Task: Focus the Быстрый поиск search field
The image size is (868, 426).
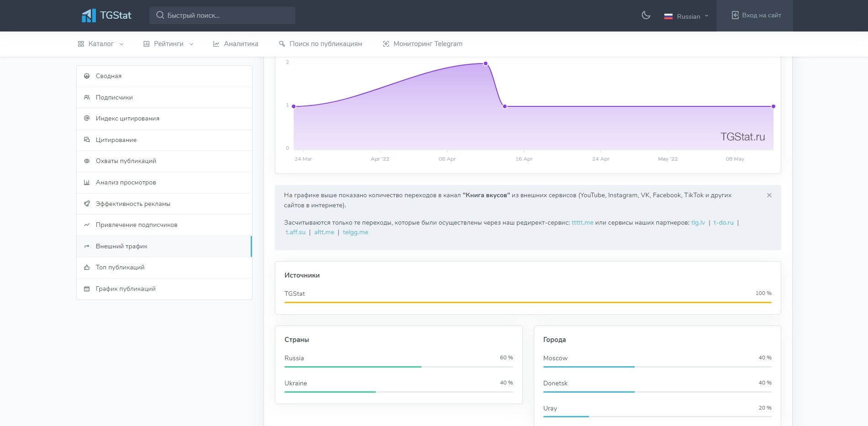Action: point(222,16)
